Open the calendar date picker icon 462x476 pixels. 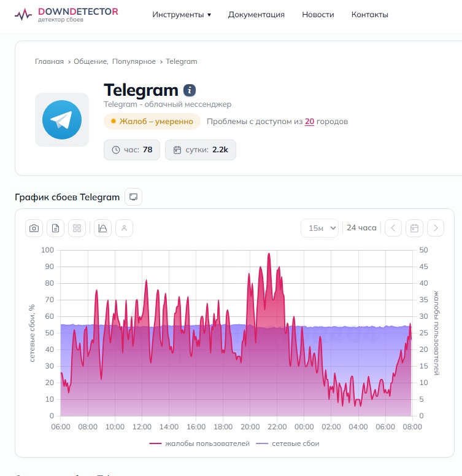point(414,228)
